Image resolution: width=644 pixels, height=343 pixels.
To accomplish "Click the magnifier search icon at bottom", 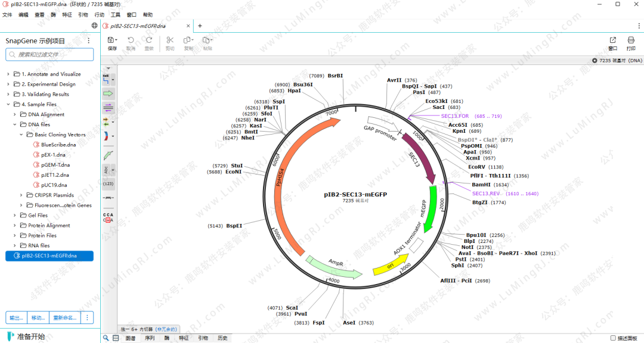I will tap(106, 338).
